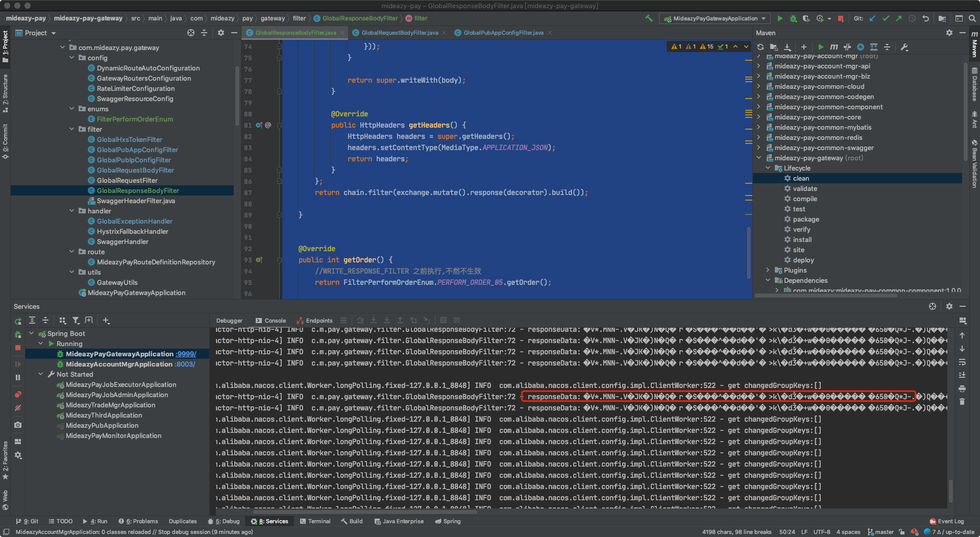Reload all Maven projects
This screenshot has width=980, height=537.
[x=761, y=47]
